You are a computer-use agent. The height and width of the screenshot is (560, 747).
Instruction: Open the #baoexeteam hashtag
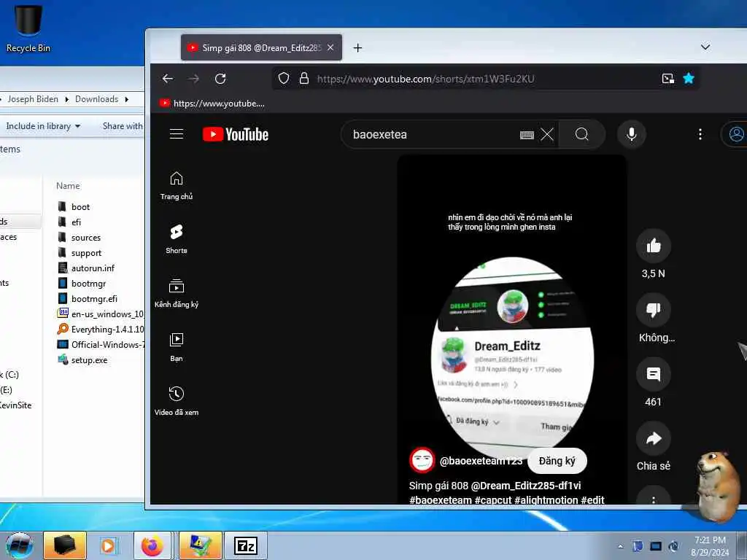(x=440, y=500)
